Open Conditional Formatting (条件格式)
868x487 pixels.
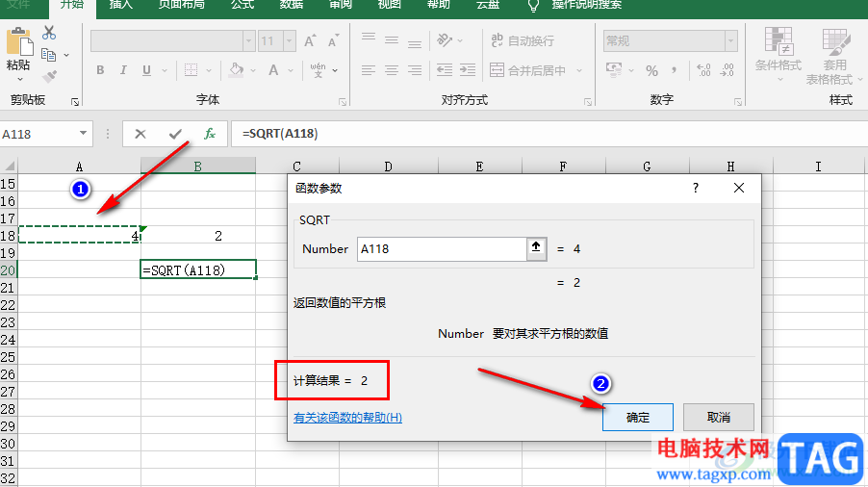tap(779, 53)
